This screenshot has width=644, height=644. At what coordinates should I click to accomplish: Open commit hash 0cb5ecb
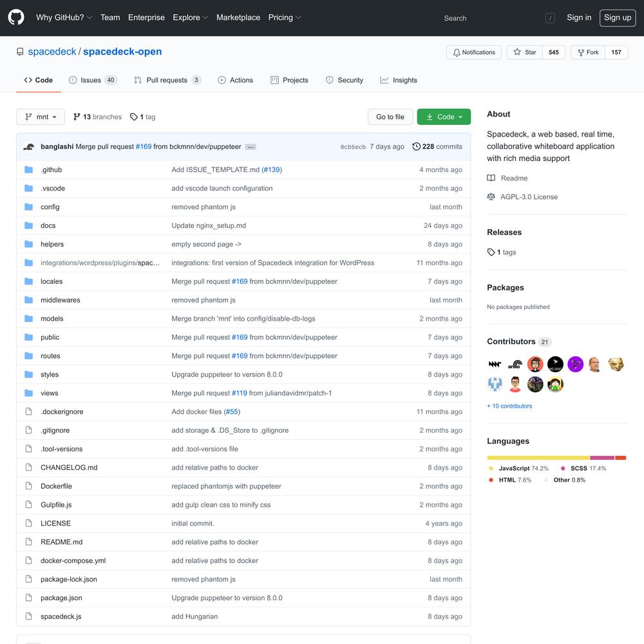[353, 147]
